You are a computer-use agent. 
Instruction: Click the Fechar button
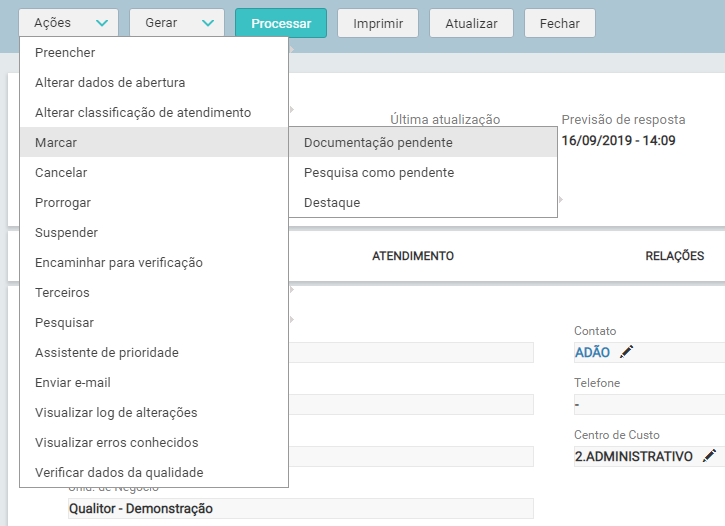[x=559, y=23]
